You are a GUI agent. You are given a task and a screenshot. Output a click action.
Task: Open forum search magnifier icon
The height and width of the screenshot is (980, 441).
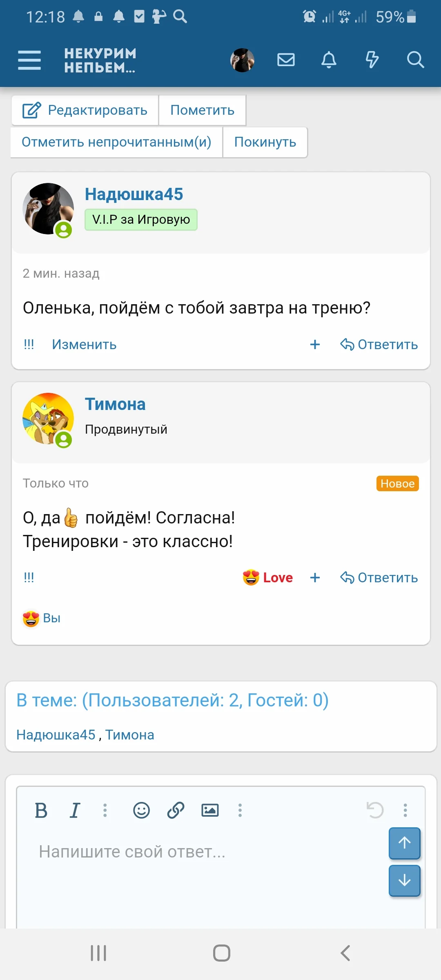pos(415,60)
